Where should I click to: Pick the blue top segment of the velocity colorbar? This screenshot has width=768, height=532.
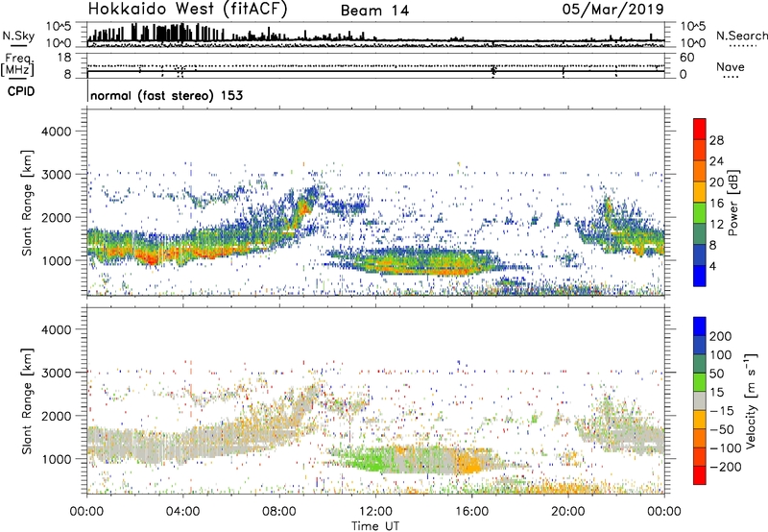[x=700, y=326]
